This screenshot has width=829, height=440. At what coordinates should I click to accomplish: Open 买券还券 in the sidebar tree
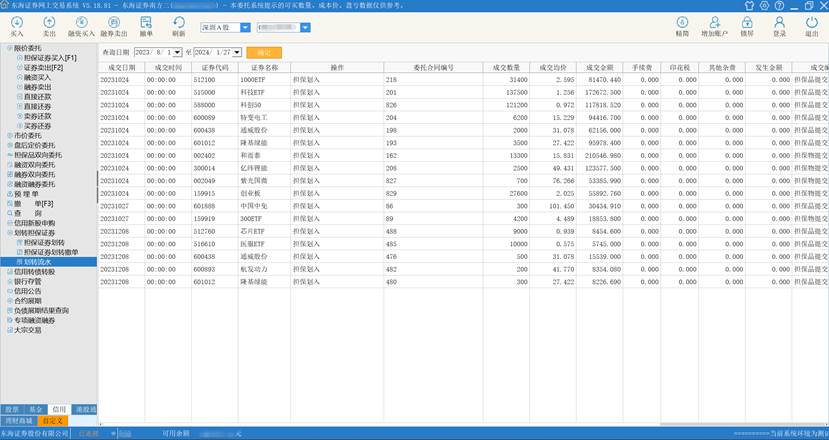(x=38, y=126)
